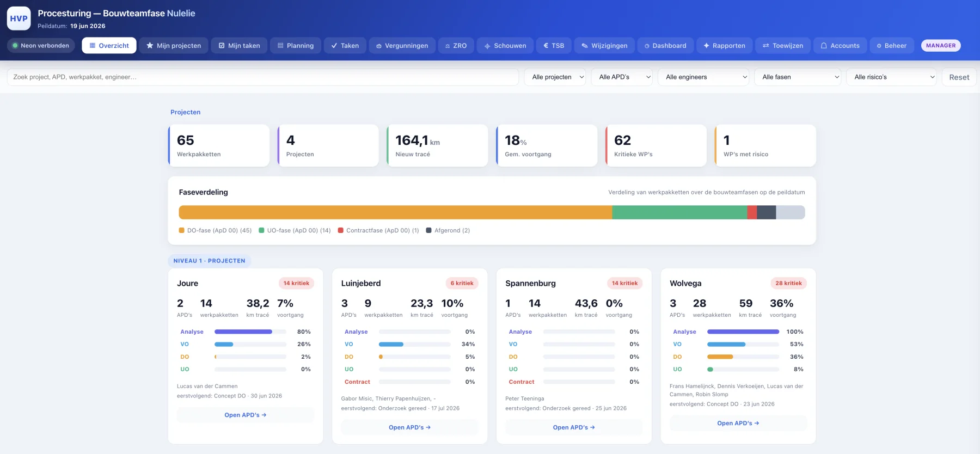
Task: Click the "14 kritiek" badge on Joure
Action: [296, 283]
